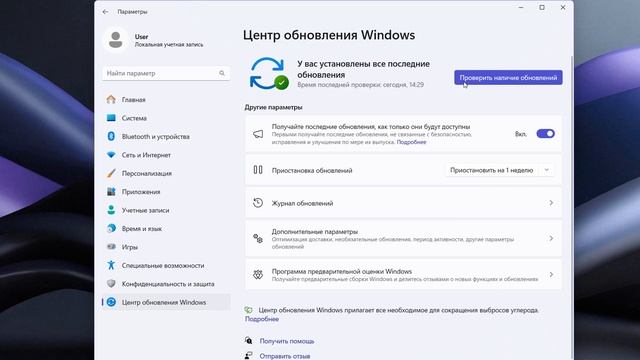This screenshot has height=360, width=640.
Task: Open Время и язык globe icon
Action: coord(111,228)
